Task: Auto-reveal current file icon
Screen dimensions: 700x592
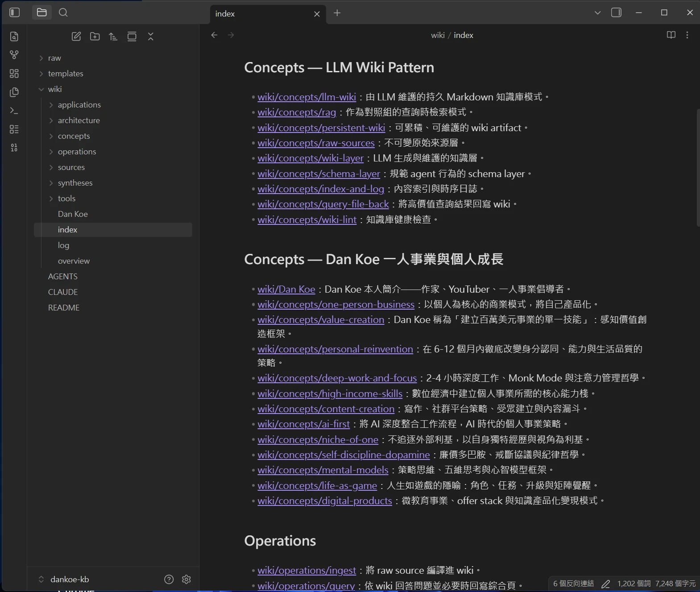Action: pos(132,37)
